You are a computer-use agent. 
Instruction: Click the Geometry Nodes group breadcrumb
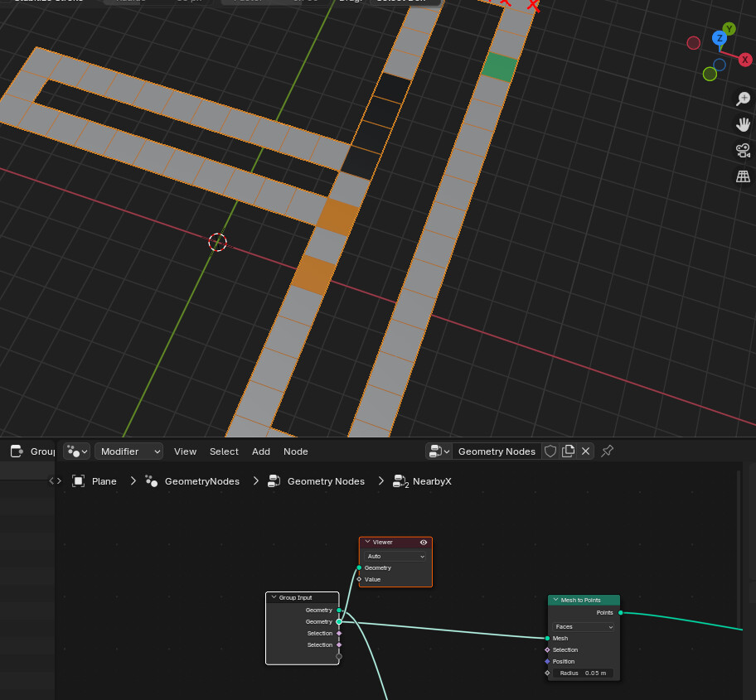pyautogui.click(x=326, y=481)
